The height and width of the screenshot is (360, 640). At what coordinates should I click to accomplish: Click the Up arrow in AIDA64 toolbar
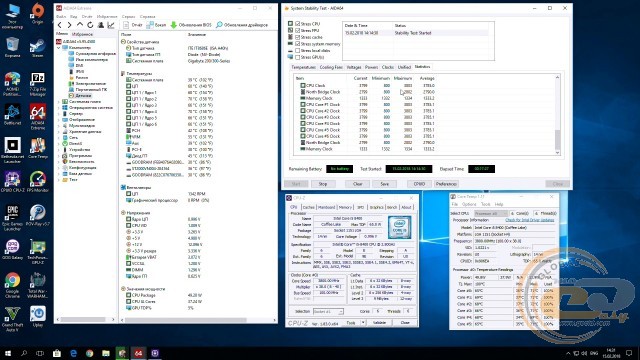(x=80, y=25)
